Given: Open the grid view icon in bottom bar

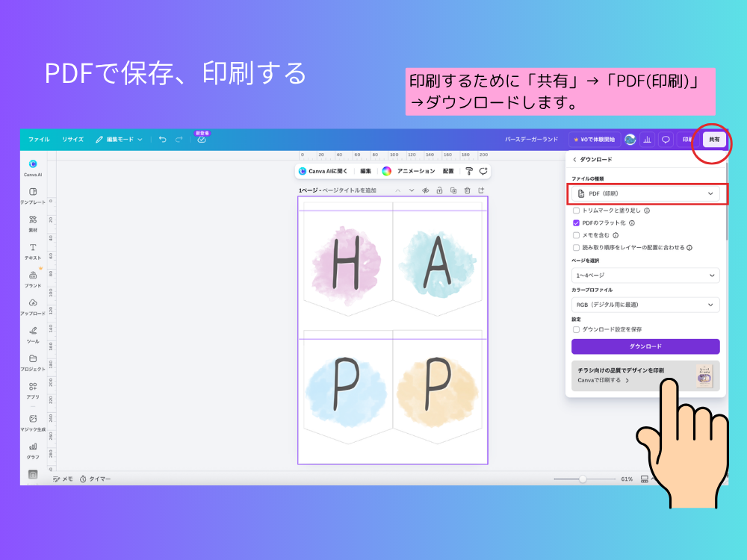Looking at the screenshot, I should pos(644,479).
